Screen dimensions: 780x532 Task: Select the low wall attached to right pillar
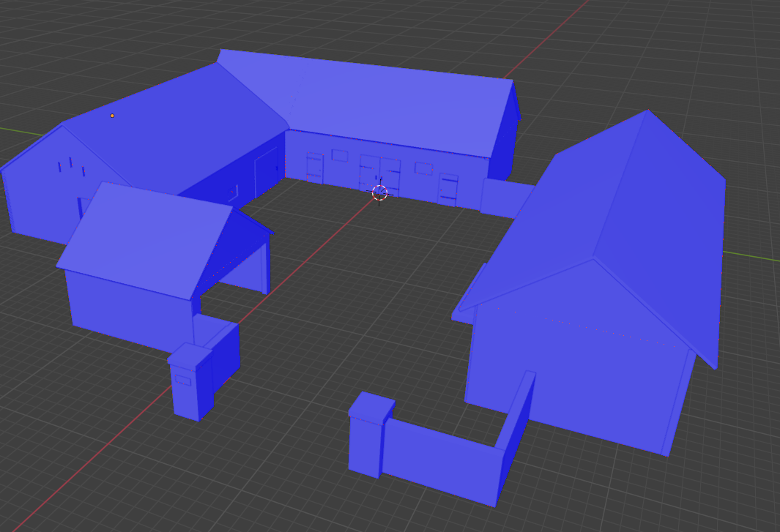click(x=442, y=462)
